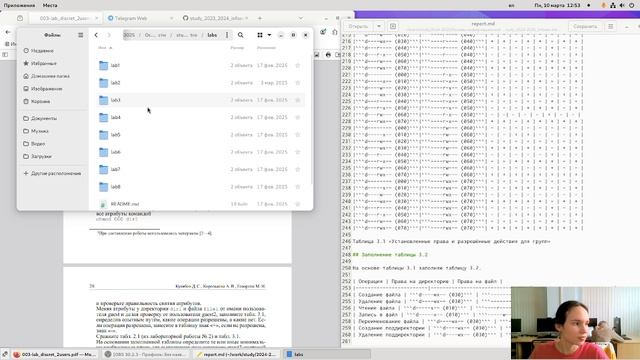Sort files by size column header
This screenshot has width=640, height=360.
coord(237,48)
